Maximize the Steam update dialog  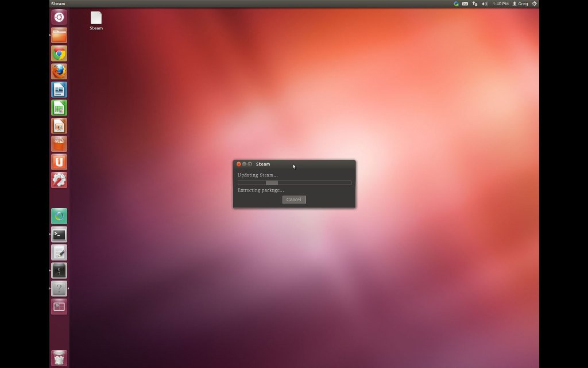(x=250, y=164)
